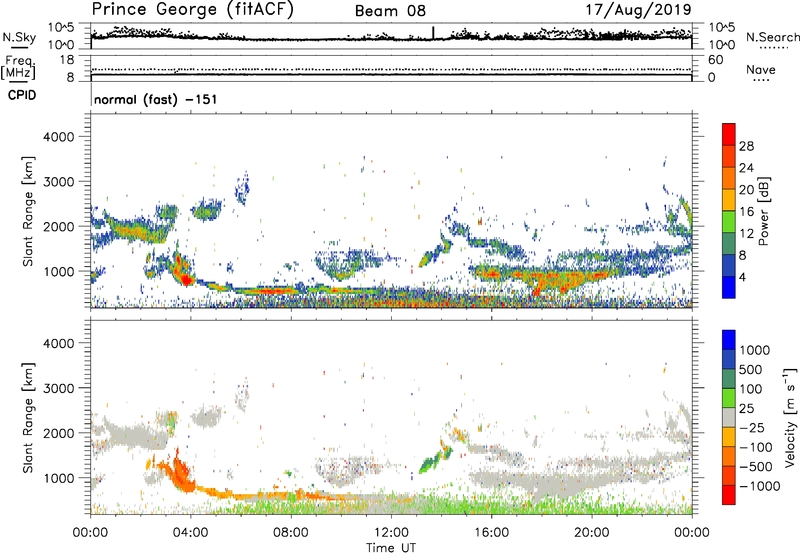Click the '04:00' time axis label
Screen dimensions: 800x554
(x=190, y=533)
